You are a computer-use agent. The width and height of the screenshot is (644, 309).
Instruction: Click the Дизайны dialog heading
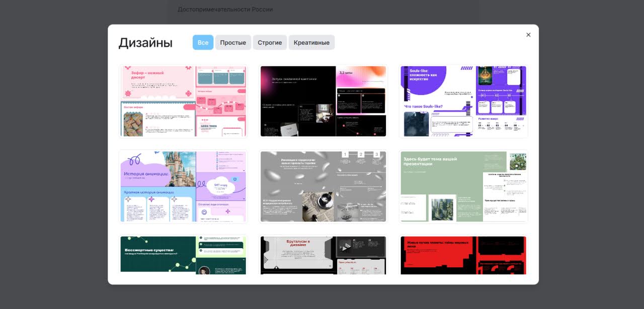(x=145, y=43)
